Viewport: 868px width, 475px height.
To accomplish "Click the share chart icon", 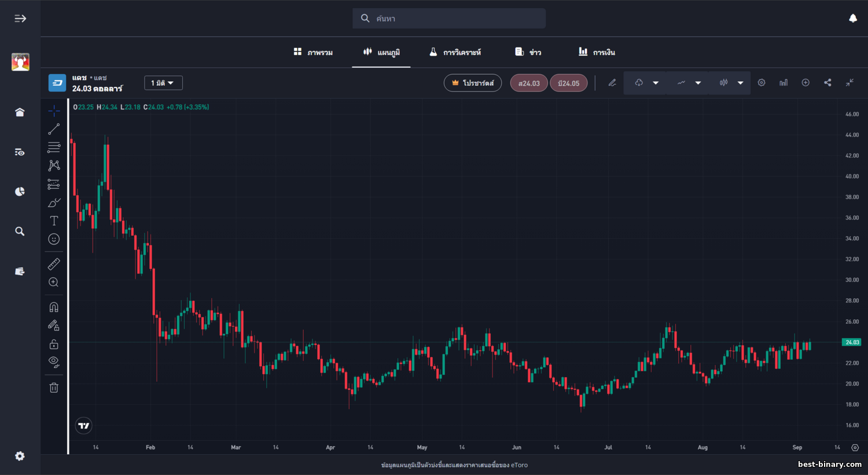I will tap(827, 83).
